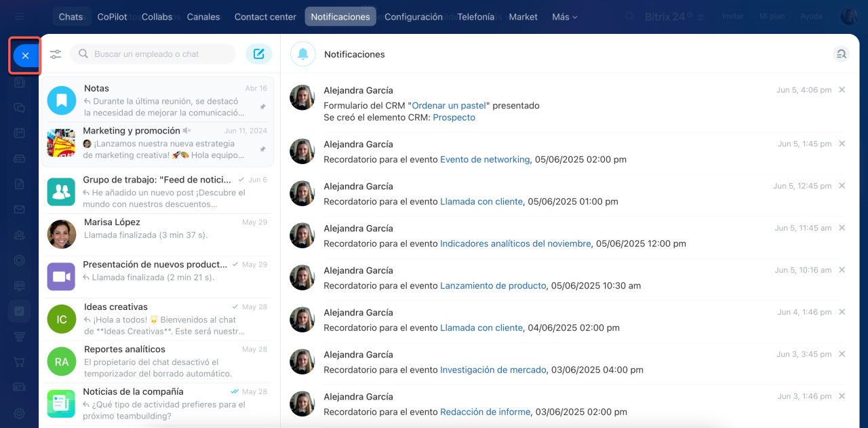The image size is (868, 428).
Task: Open the Contact center tab
Action: (265, 17)
